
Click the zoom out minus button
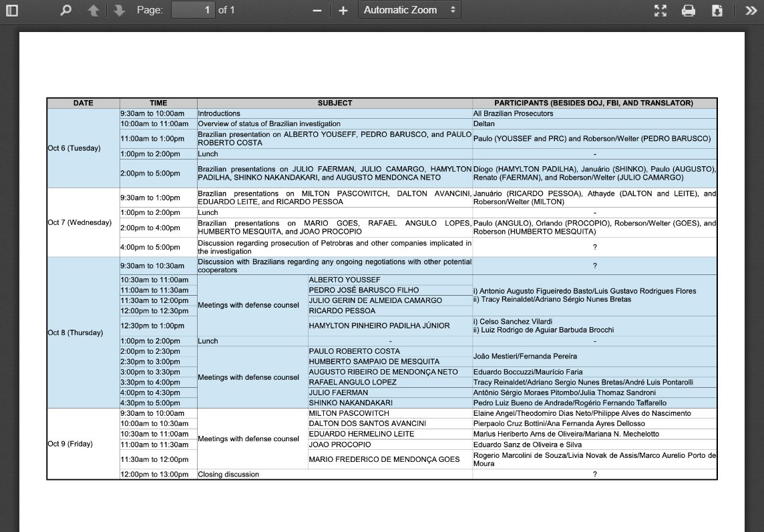[x=317, y=10]
